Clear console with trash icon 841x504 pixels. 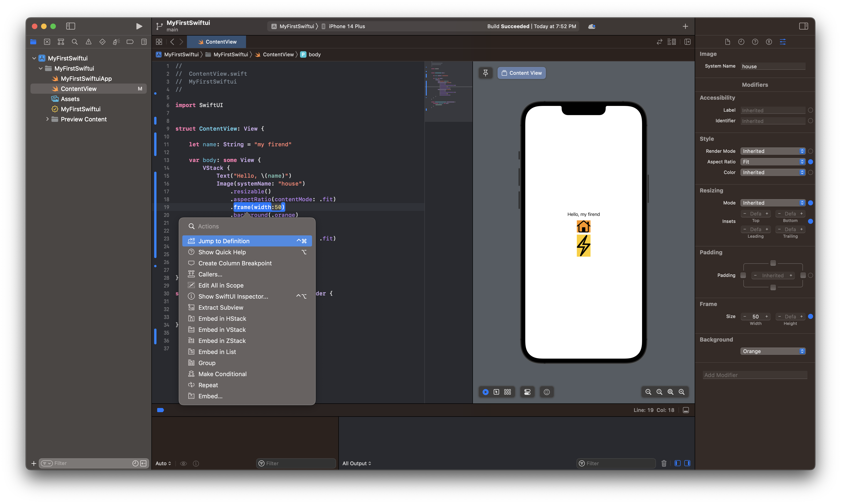coord(664,463)
